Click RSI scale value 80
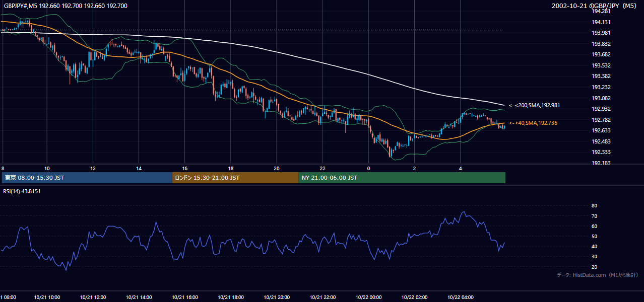Image resolution: width=644 pixels, height=302 pixels. 595,206
